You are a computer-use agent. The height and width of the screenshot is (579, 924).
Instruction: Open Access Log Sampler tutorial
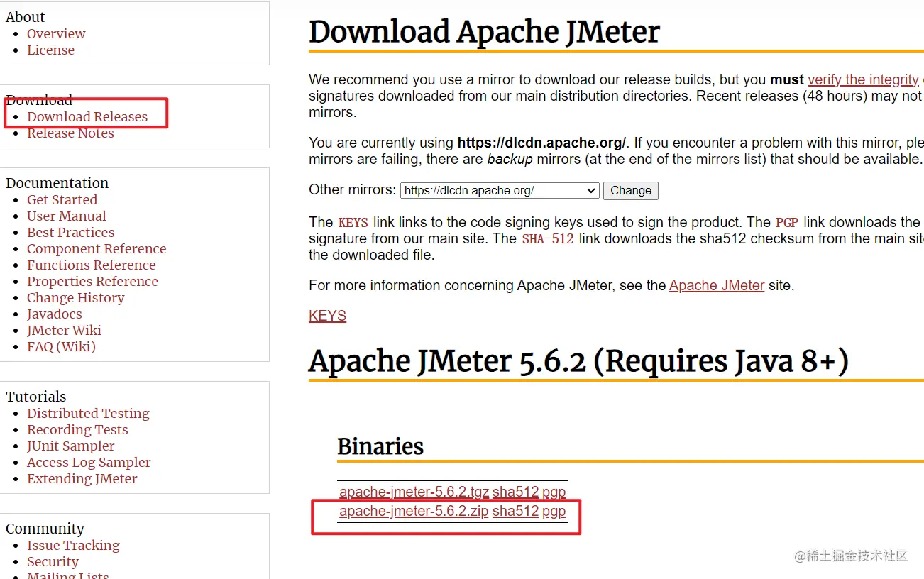click(89, 463)
